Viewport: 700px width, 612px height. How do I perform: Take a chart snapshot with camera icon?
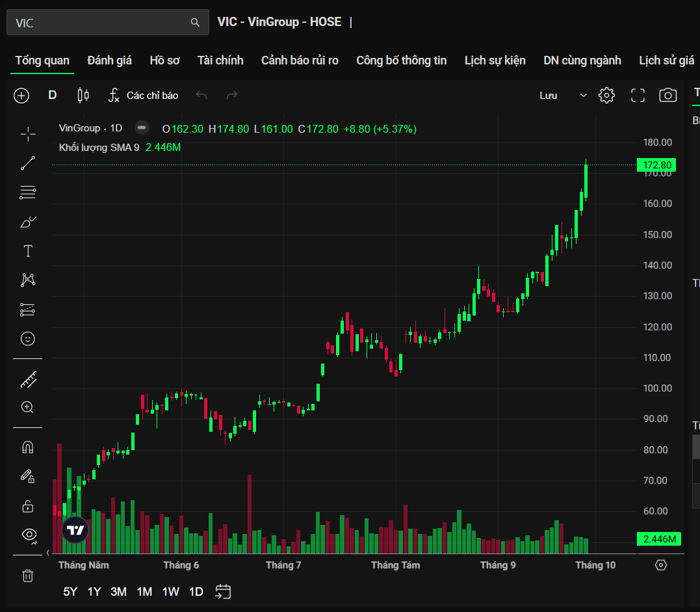coord(668,96)
